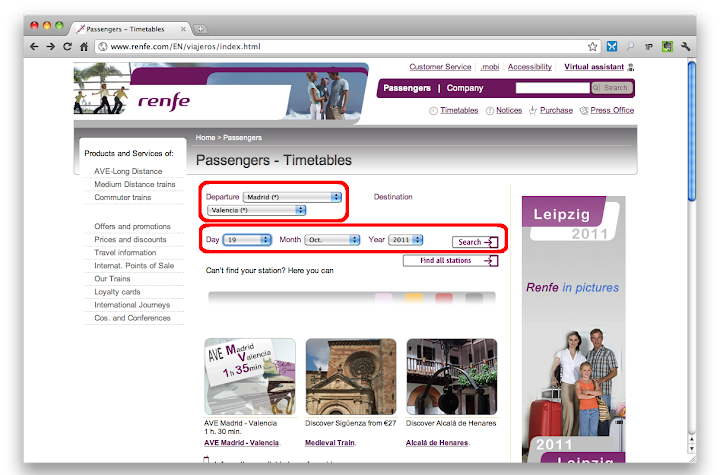The image size is (720, 475).
Task: Open Our Trains in sidebar
Action: tap(112, 279)
